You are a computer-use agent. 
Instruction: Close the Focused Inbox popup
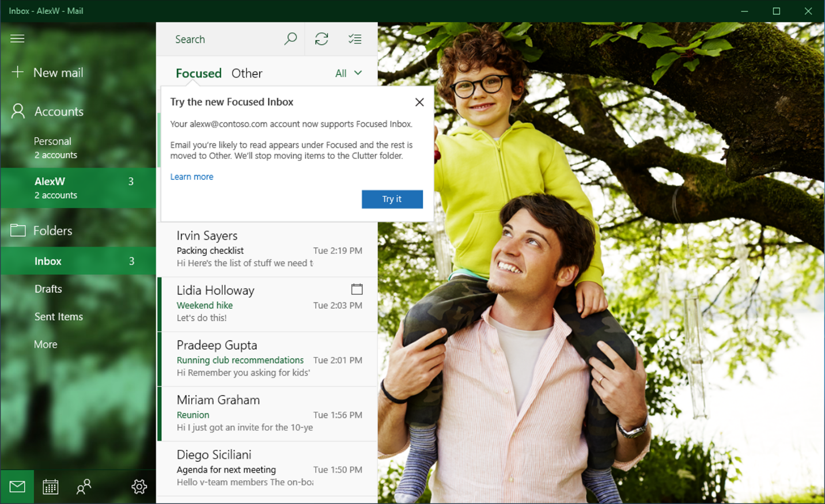coord(419,102)
